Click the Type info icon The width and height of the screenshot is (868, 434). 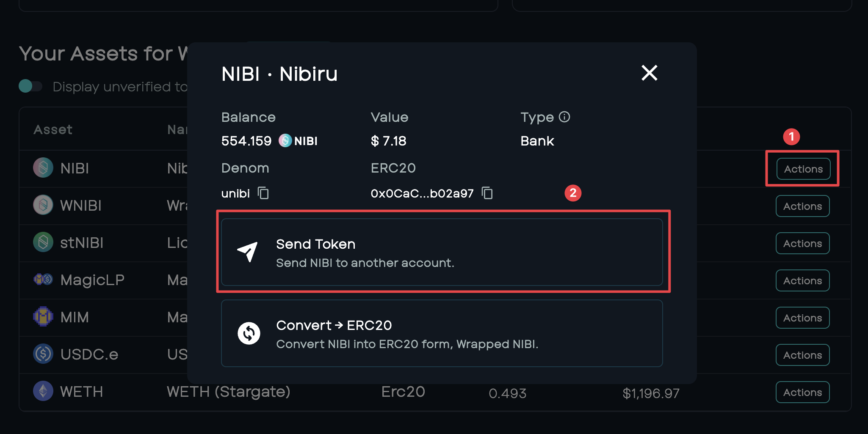[564, 117]
